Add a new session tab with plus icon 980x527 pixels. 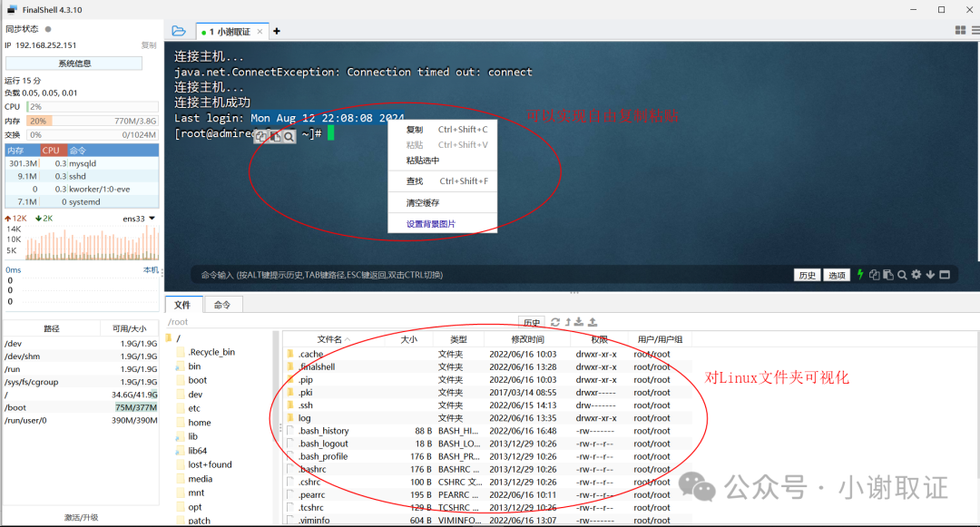coord(277,31)
